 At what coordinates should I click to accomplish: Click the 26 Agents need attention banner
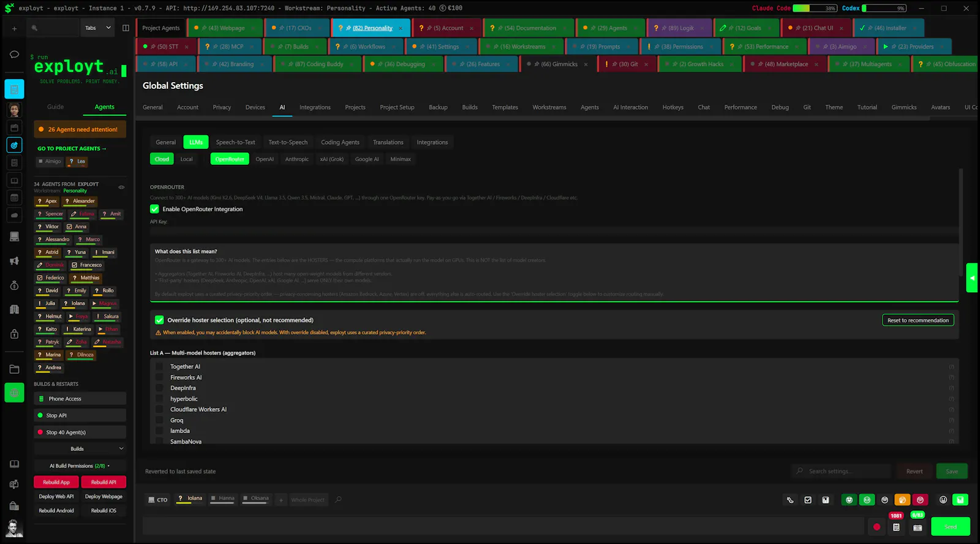click(x=80, y=129)
